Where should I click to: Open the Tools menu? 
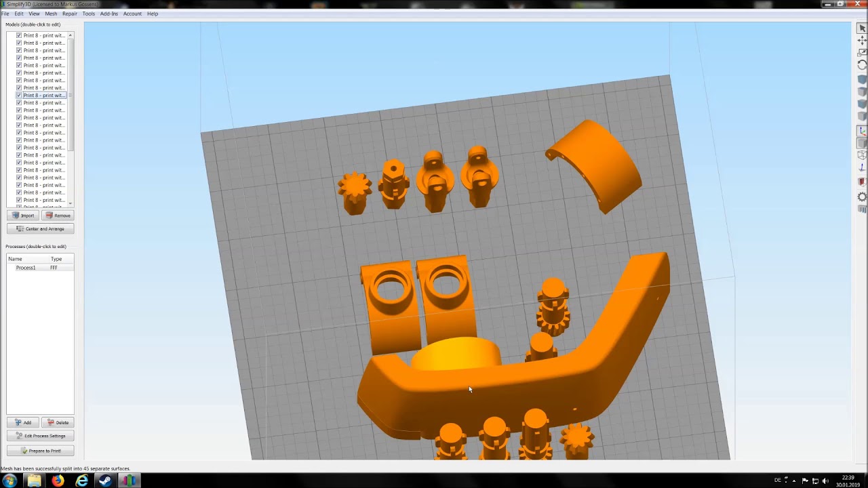coord(89,14)
